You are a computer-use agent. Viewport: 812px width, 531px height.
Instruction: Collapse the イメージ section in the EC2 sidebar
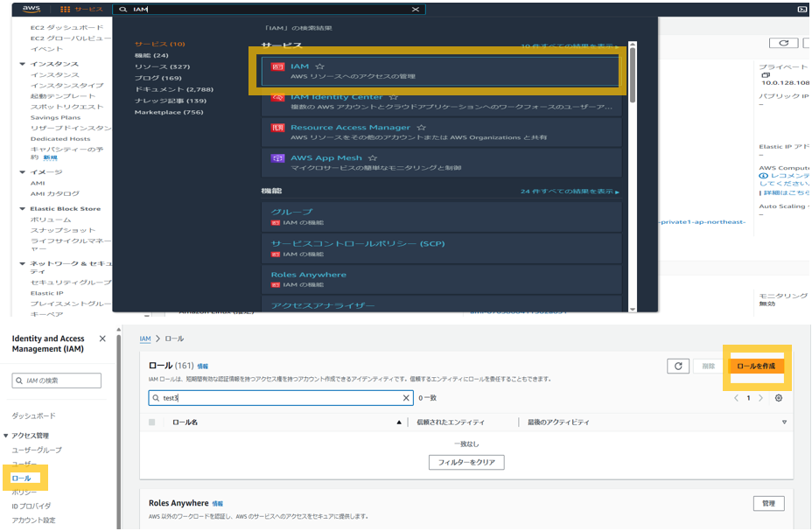click(x=22, y=172)
